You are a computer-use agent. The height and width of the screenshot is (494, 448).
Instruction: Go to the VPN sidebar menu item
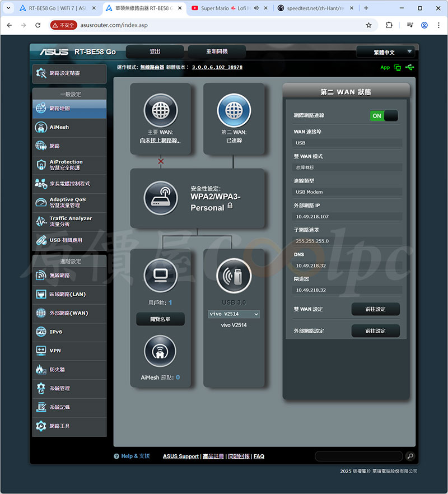coord(69,351)
